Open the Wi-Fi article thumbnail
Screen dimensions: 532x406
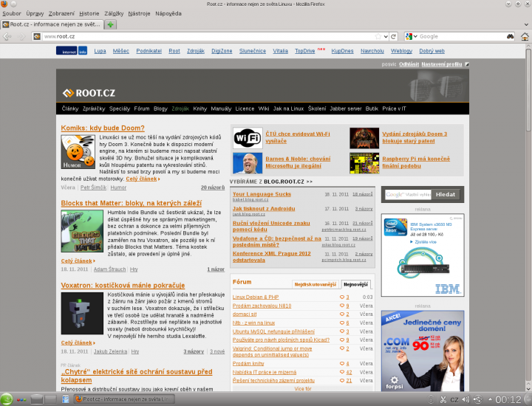tap(248, 138)
